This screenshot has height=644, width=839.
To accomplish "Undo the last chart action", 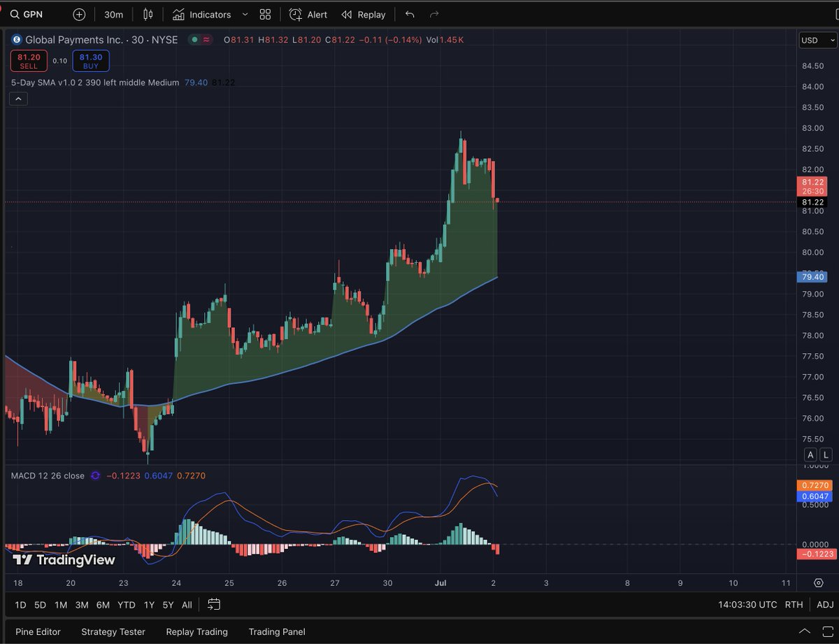I will 410,14.
